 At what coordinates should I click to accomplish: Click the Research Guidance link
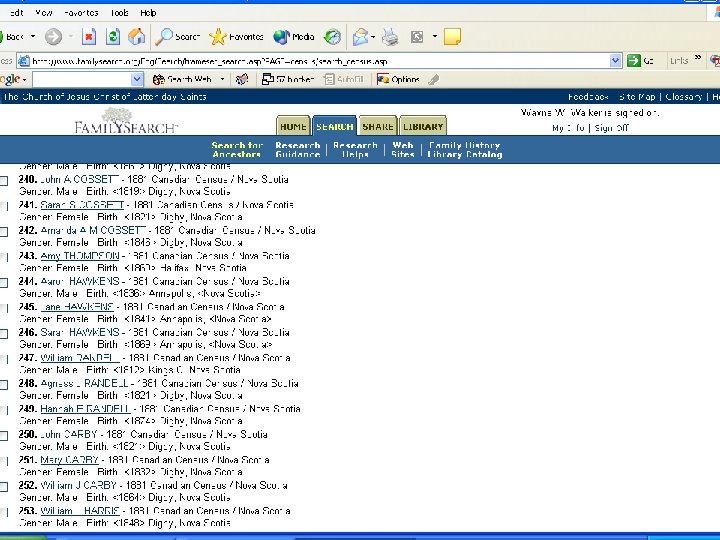pos(298,150)
